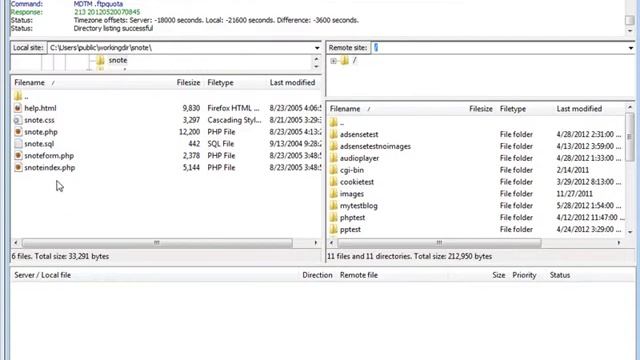Click the snoteindex.php file icon
The height and width of the screenshot is (360, 640).
pos(18,167)
